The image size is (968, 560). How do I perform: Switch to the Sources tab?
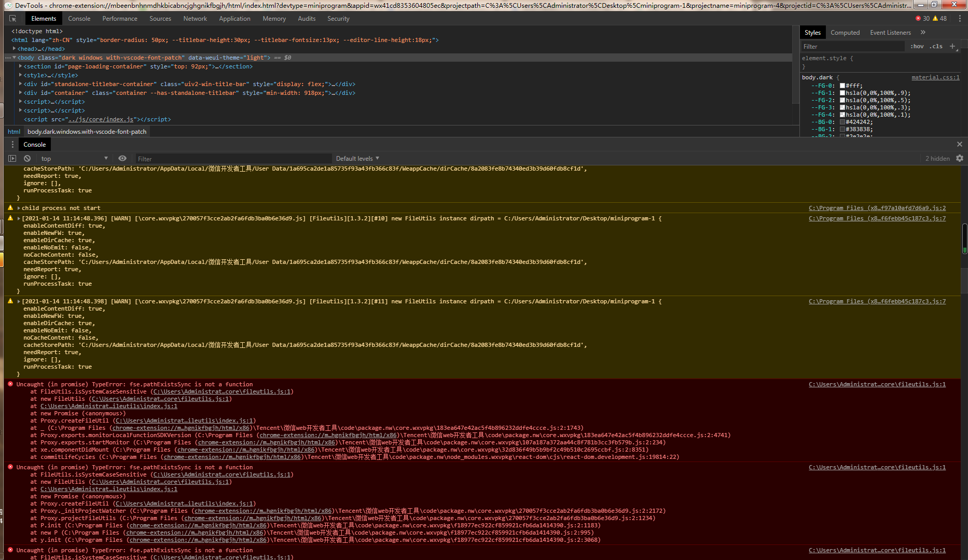click(x=160, y=19)
